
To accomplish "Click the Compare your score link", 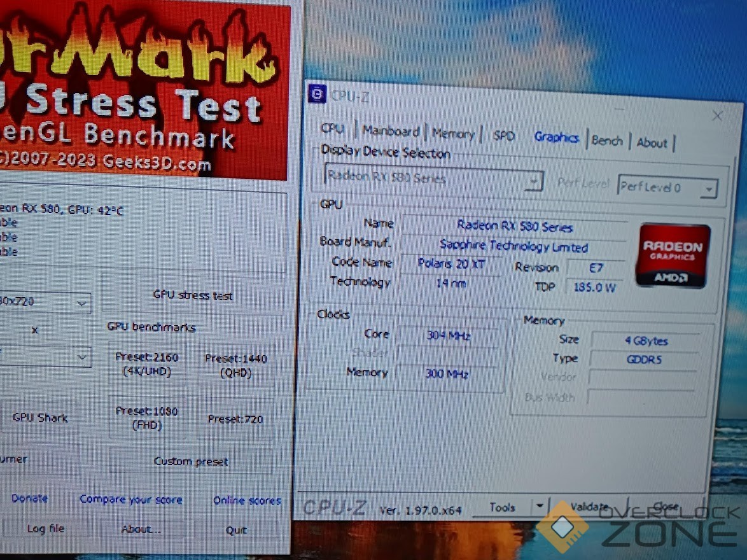I will pyautogui.click(x=130, y=499).
